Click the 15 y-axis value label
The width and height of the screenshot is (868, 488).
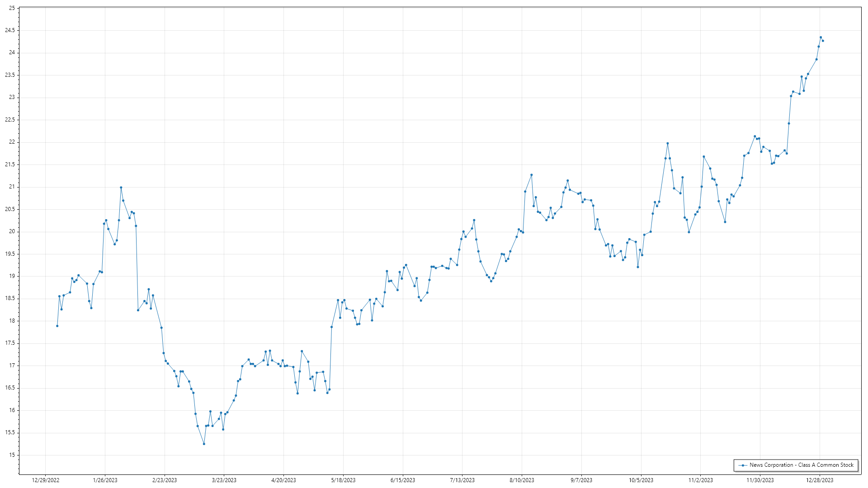pyautogui.click(x=12, y=455)
